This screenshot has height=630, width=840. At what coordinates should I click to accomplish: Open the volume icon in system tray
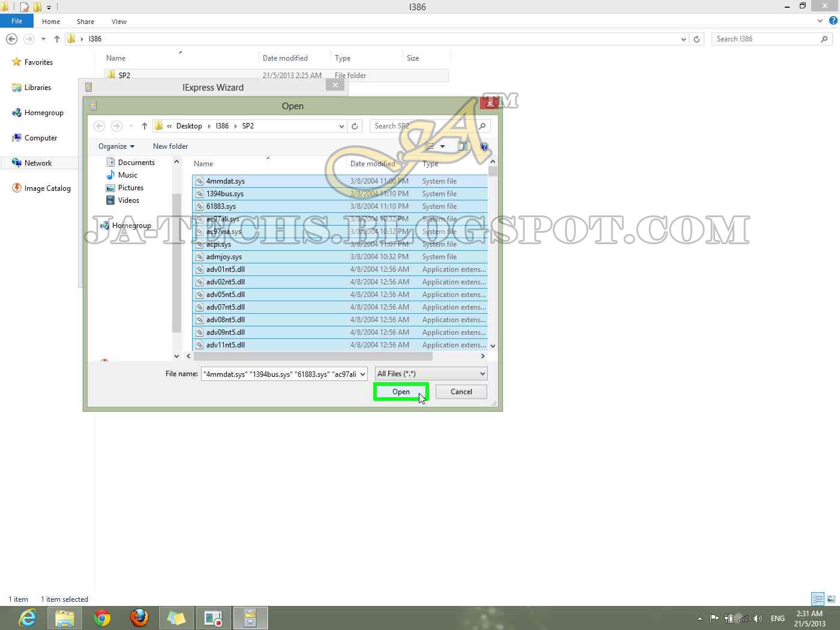coord(758,618)
